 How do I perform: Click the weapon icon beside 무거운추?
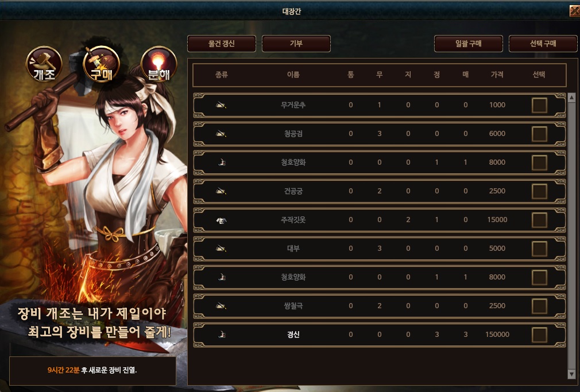(221, 106)
